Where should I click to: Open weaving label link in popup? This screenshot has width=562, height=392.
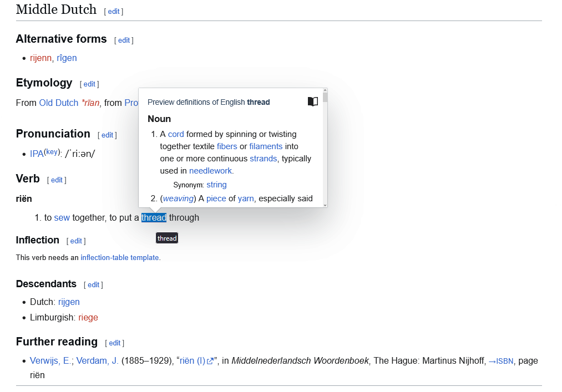178,199
